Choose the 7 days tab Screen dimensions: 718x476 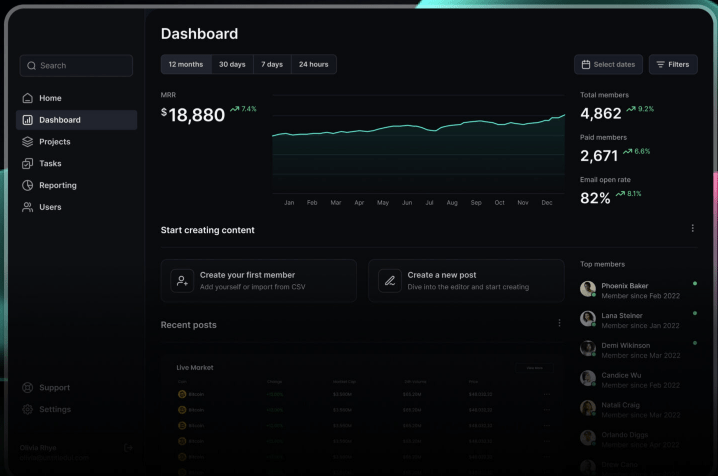[272, 64]
